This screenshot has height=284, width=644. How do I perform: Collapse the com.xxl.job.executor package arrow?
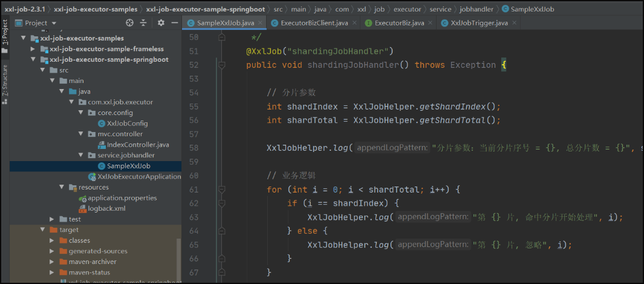(71, 102)
